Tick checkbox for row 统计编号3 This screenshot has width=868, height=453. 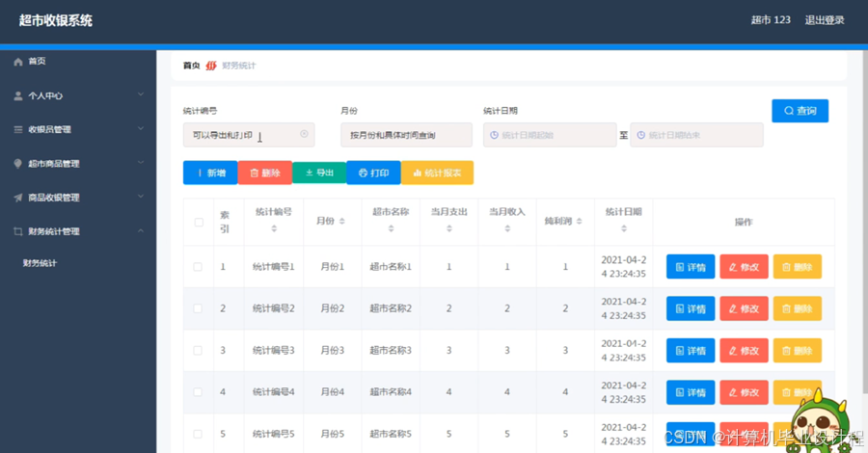point(198,350)
